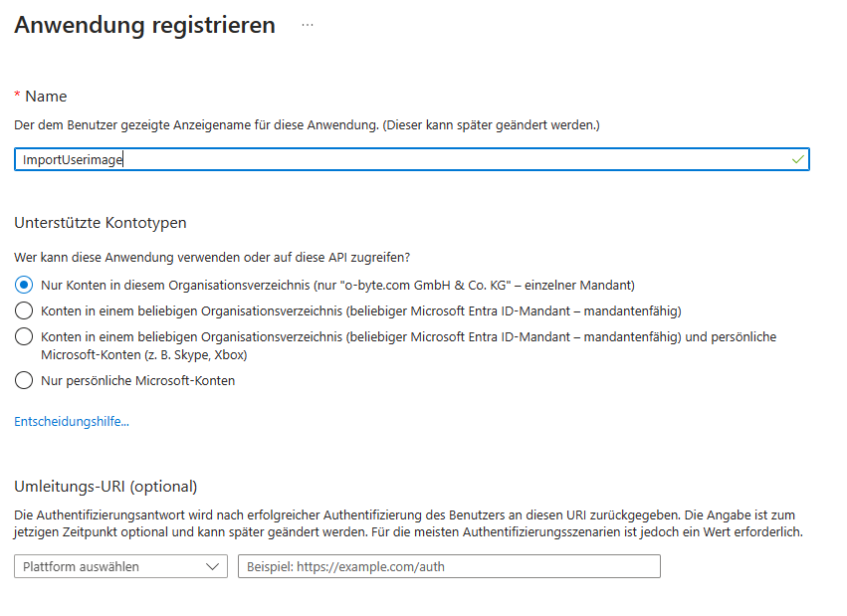Click the red required asterisk before Name
847x616 pixels.
tap(17, 96)
